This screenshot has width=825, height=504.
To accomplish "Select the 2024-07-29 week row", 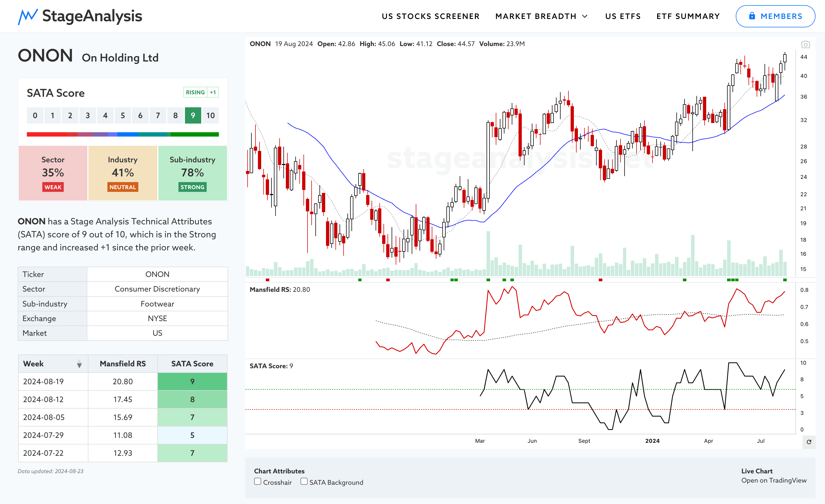I will [123, 435].
